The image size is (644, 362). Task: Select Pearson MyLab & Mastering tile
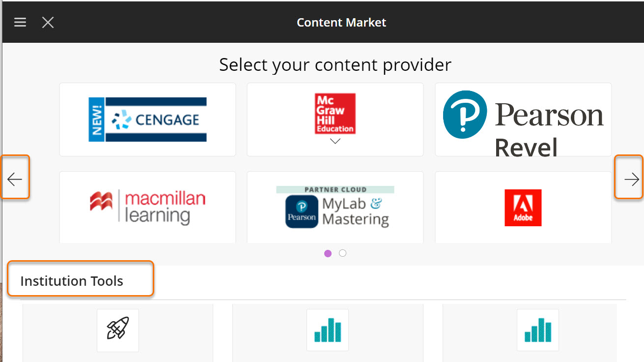[335, 207]
